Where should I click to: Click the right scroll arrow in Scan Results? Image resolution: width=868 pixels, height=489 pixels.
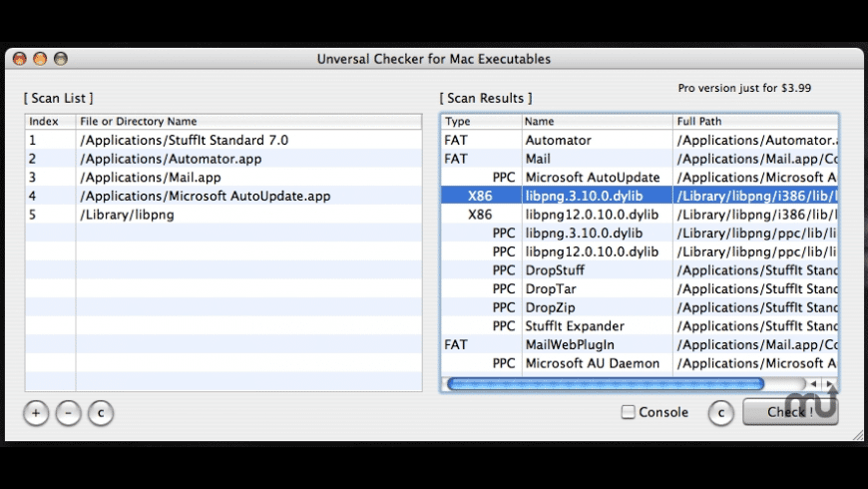[x=829, y=384]
